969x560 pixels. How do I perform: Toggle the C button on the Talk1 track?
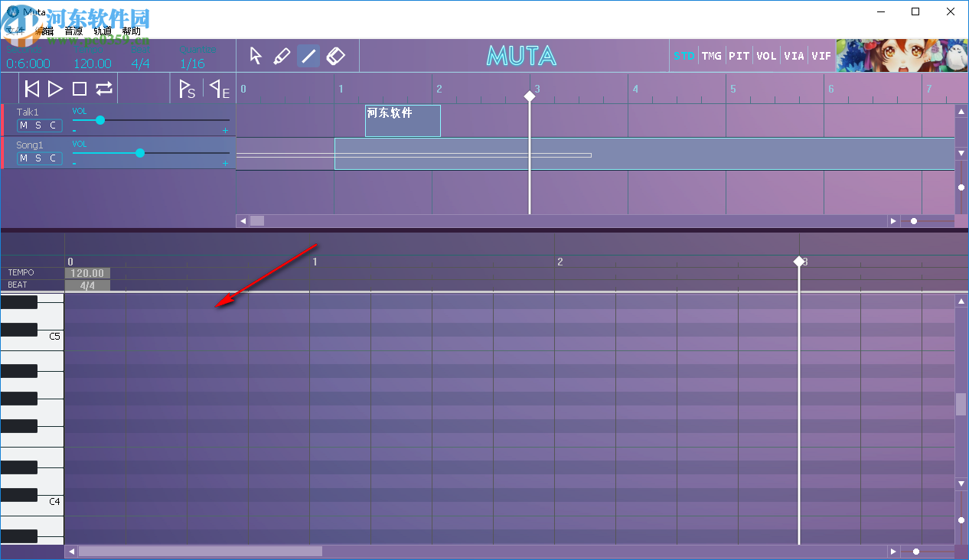(x=52, y=125)
